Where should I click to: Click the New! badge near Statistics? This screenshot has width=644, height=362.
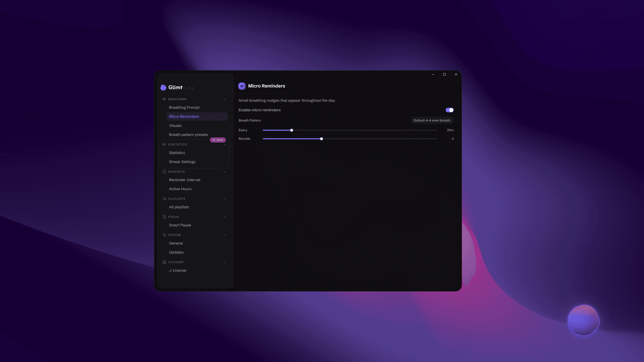pos(218,140)
